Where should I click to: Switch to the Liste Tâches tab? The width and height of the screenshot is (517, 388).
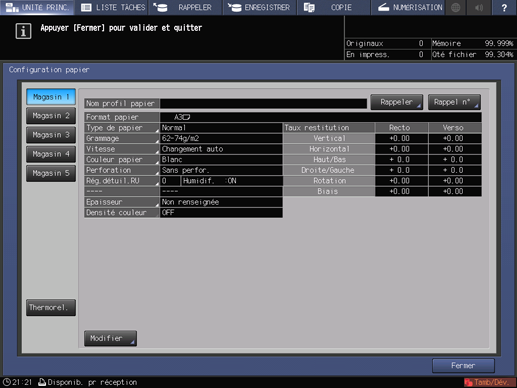[112, 7]
